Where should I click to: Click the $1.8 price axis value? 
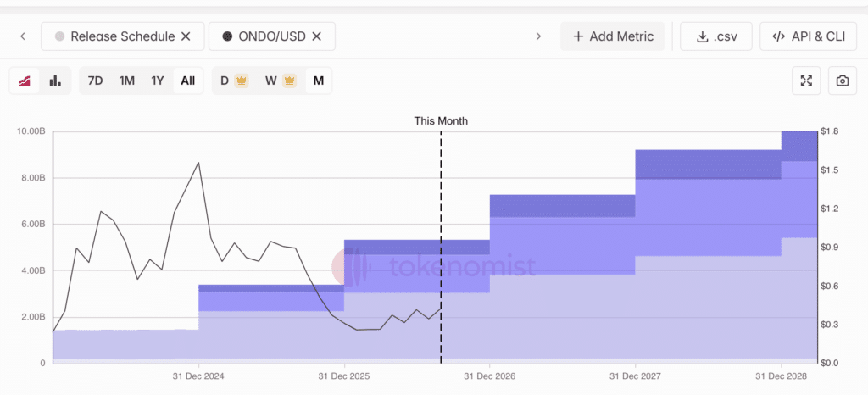tap(829, 131)
